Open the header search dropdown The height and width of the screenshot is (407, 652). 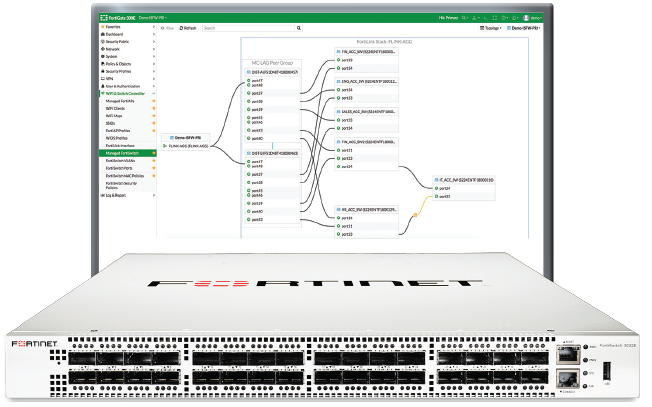(465, 18)
